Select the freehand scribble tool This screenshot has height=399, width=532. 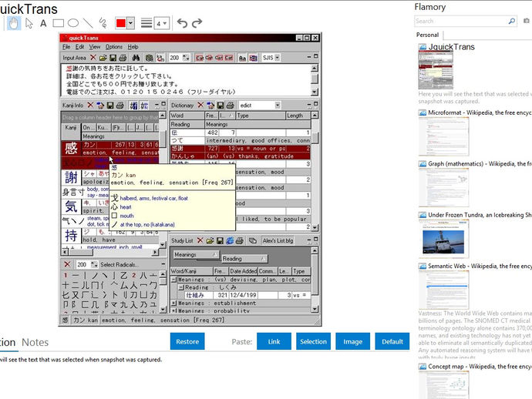(x=103, y=23)
